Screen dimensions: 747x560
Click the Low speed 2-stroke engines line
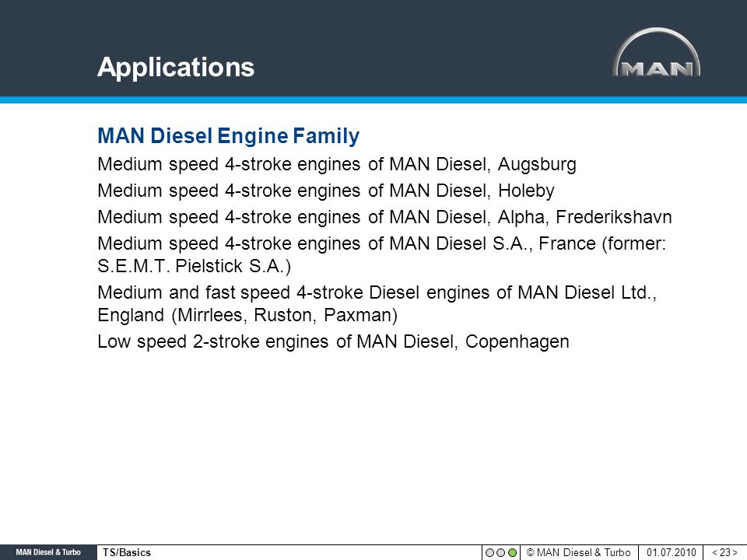(333, 342)
